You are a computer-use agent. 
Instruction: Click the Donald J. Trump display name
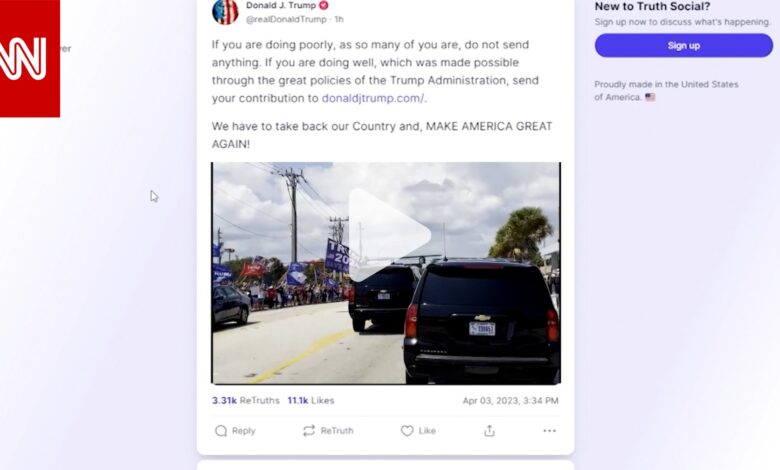click(281, 5)
